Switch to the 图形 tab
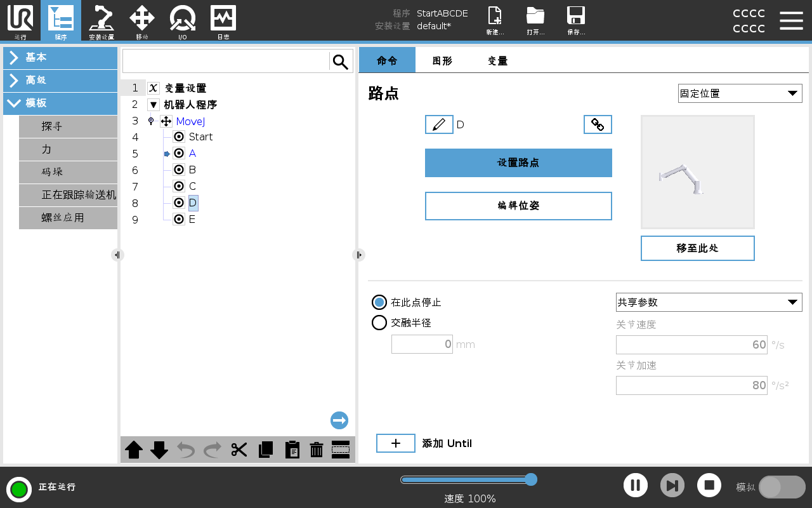The height and width of the screenshot is (508, 812). point(442,61)
